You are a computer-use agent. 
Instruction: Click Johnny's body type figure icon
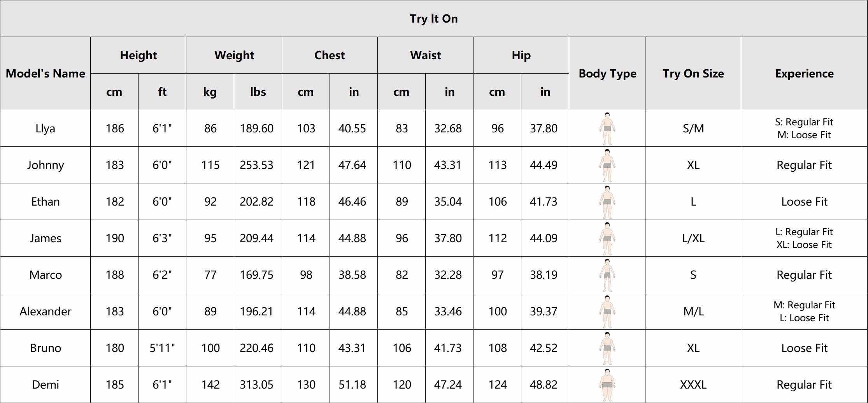click(607, 165)
